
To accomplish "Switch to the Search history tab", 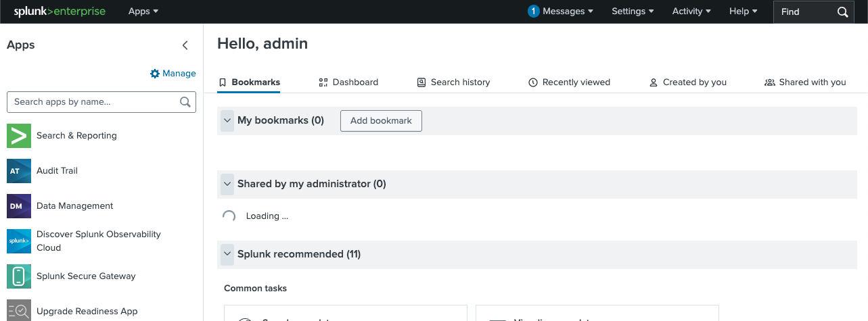I will [x=453, y=82].
